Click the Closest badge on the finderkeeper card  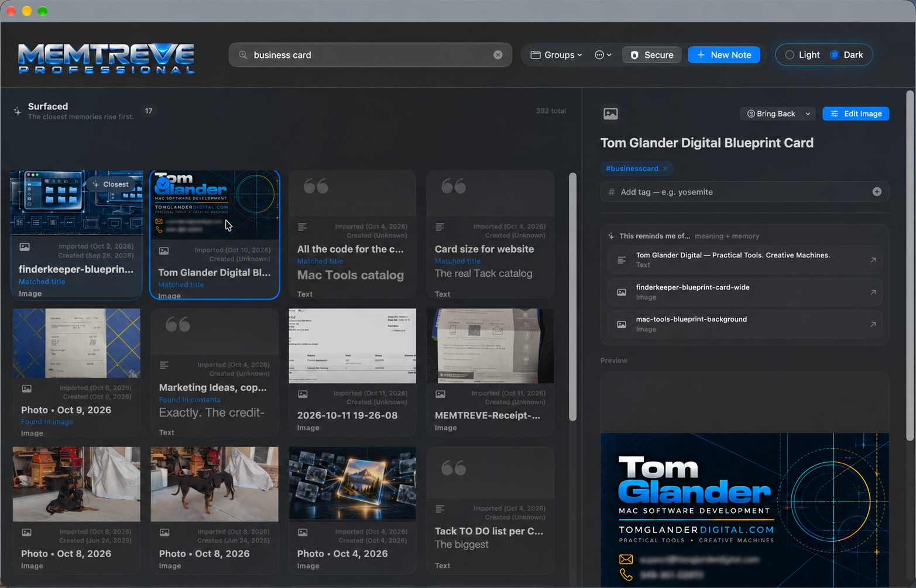[x=111, y=184]
